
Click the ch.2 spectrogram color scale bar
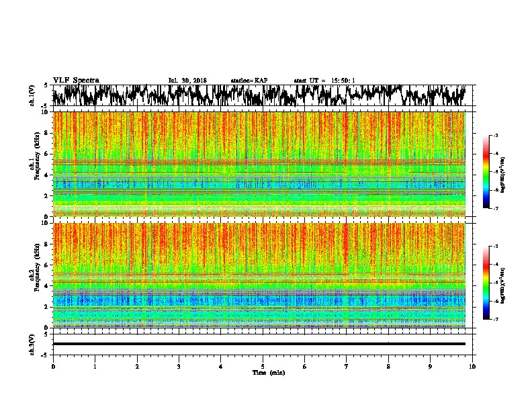coord(486,283)
